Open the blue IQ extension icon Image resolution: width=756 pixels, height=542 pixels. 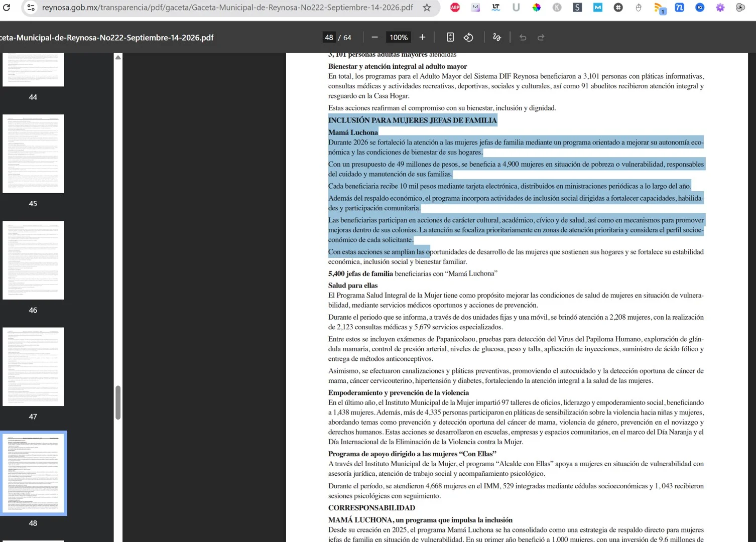click(700, 8)
